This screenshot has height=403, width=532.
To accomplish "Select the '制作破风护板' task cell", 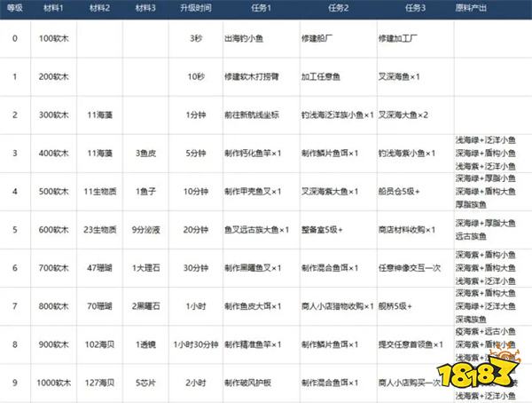I will [x=247, y=383].
